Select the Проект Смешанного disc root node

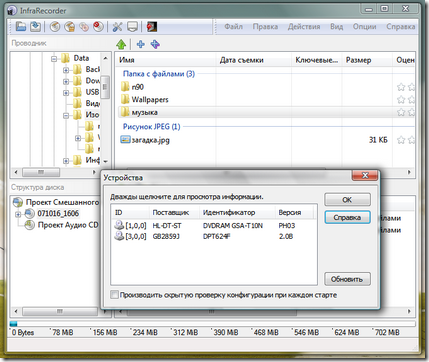pyautogui.click(x=56, y=202)
